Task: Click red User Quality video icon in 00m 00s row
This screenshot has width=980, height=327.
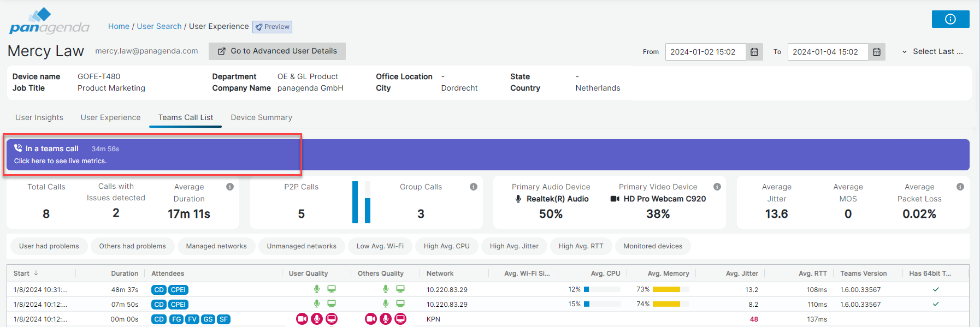Action: [302, 319]
